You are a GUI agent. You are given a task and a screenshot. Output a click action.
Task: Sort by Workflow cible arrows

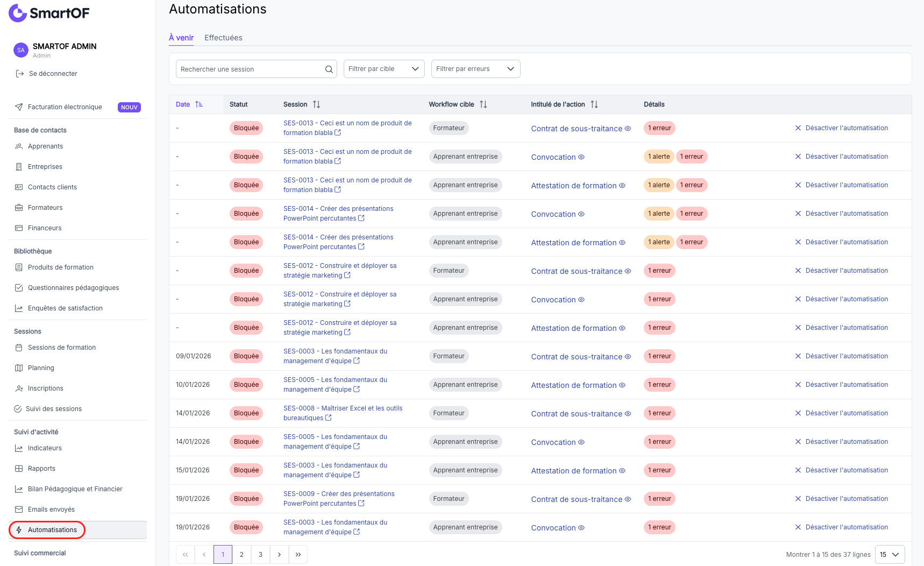(x=484, y=104)
